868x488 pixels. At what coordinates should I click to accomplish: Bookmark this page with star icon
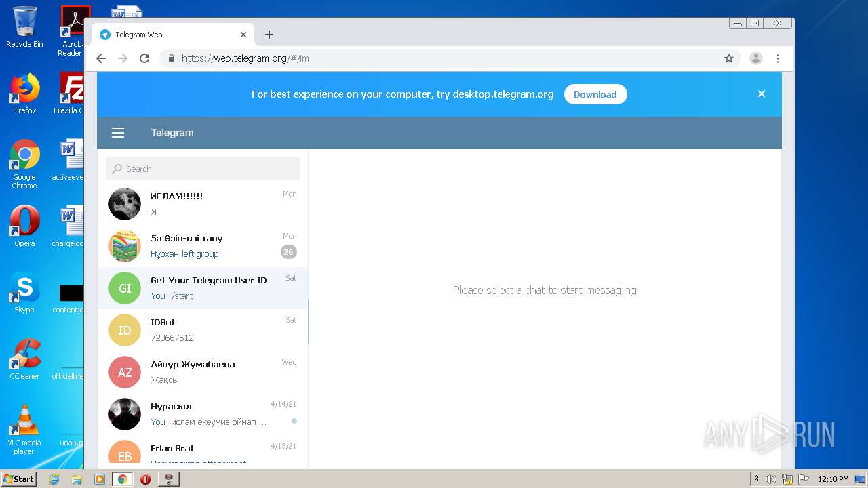pos(729,58)
